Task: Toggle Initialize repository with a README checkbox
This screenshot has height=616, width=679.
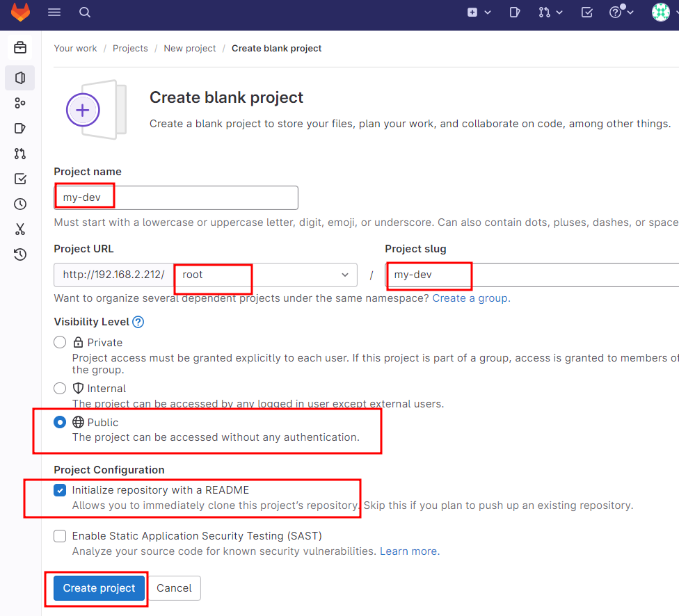Action: pos(60,490)
